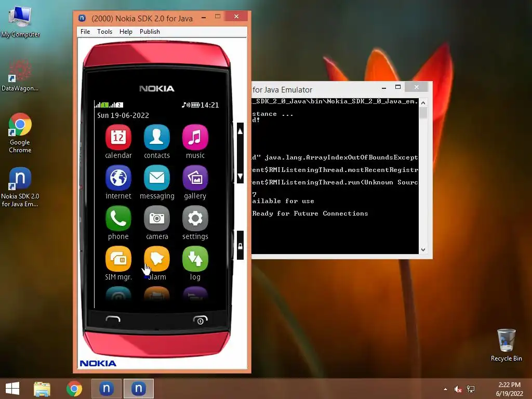Open File Explorer from the taskbar
The height and width of the screenshot is (399, 532).
pos(42,389)
